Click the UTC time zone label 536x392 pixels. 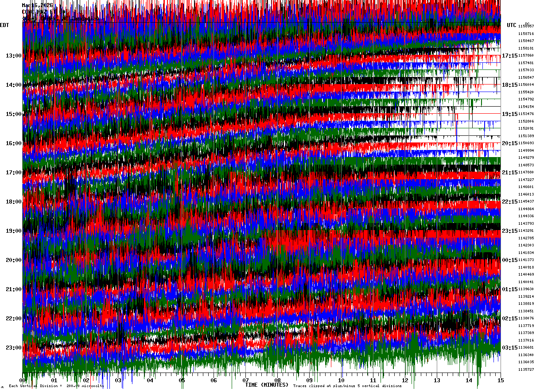point(512,25)
